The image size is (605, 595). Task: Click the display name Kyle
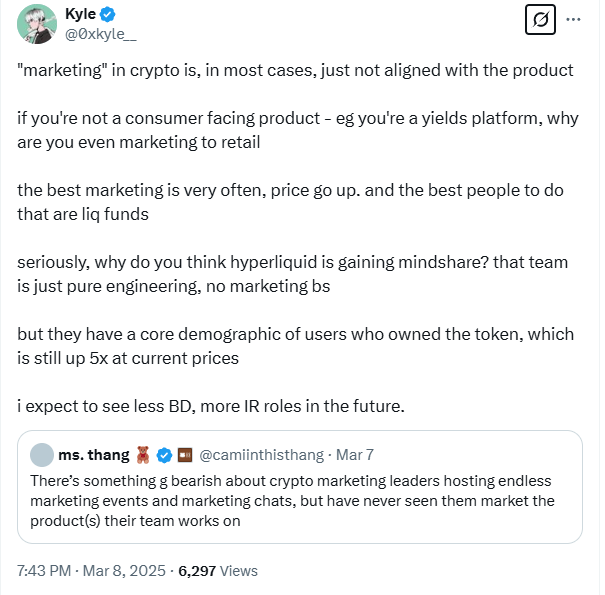pyautogui.click(x=80, y=14)
